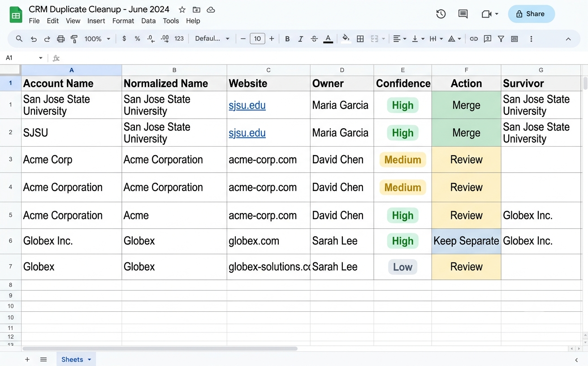The image size is (588, 366).
Task: Toggle bold formatting
Action: click(287, 39)
